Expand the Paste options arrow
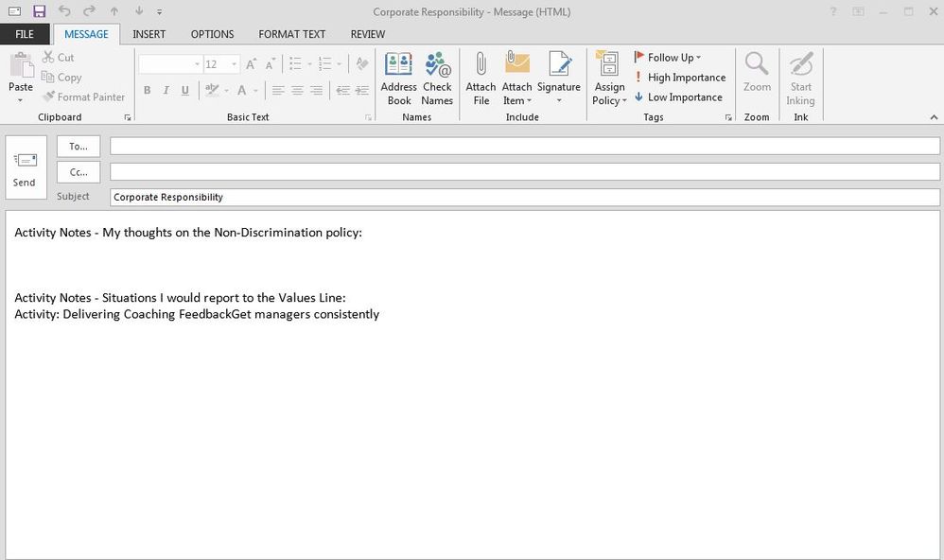944x560 pixels. point(21,100)
